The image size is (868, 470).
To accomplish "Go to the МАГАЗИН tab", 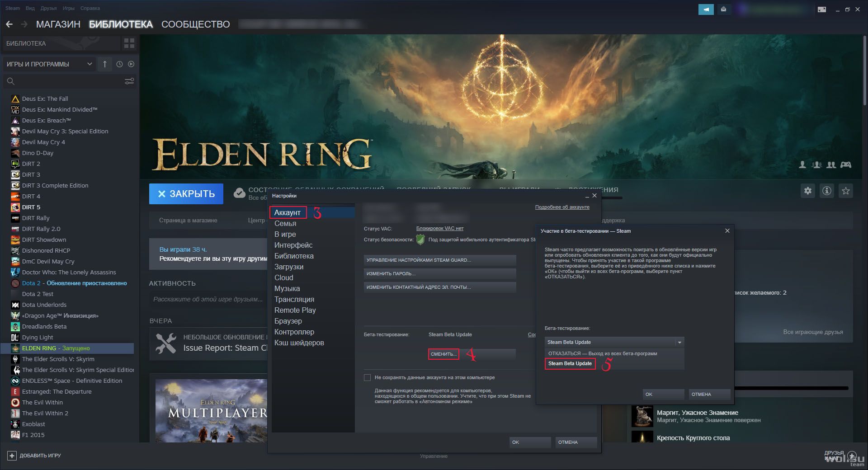I will 58,24.
